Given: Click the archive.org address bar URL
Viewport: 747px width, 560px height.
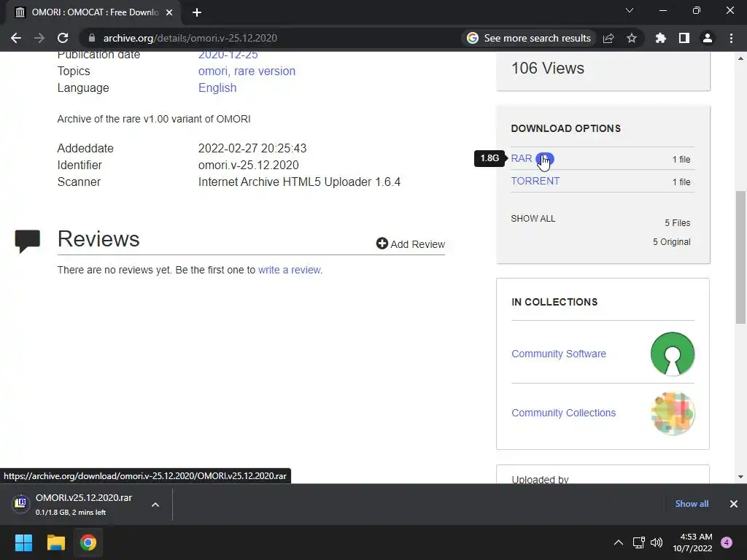Looking at the screenshot, I should [x=190, y=38].
